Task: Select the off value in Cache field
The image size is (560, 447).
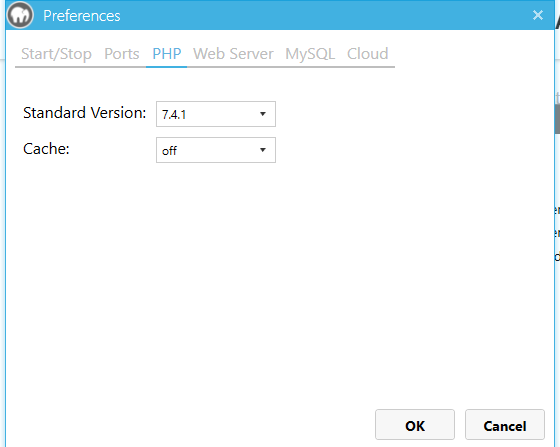Action: pyautogui.click(x=169, y=151)
